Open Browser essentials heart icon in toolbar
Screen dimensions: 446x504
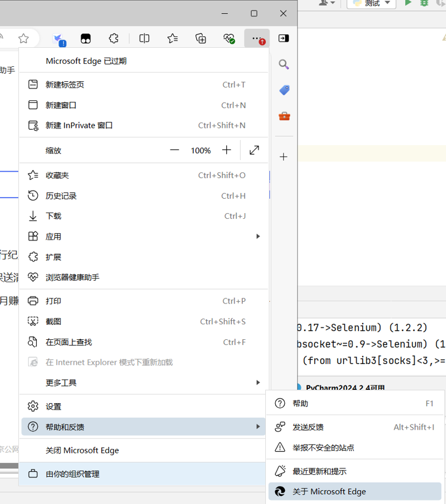pyautogui.click(x=229, y=39)
